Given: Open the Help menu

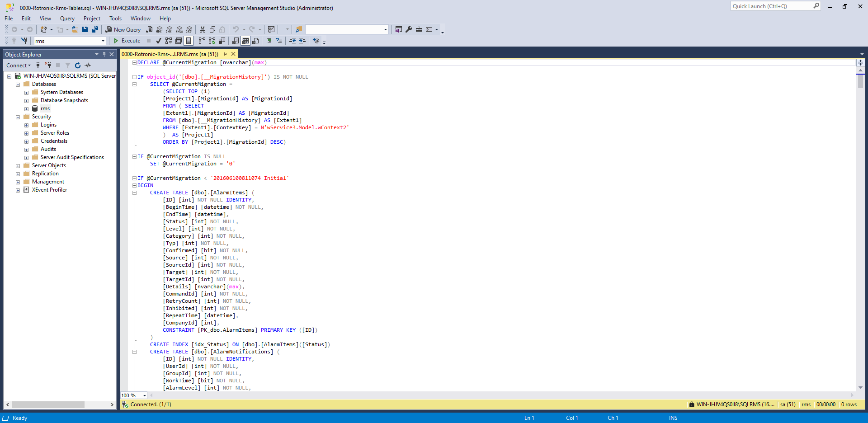Looking at the screenshot, I should [165, 19].
